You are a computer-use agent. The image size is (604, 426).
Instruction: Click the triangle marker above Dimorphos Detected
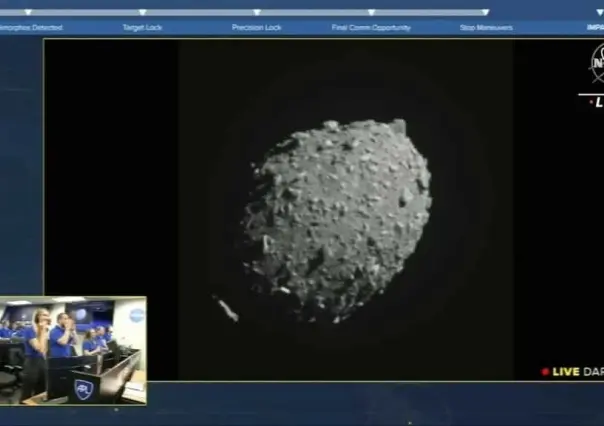point(28,12)
